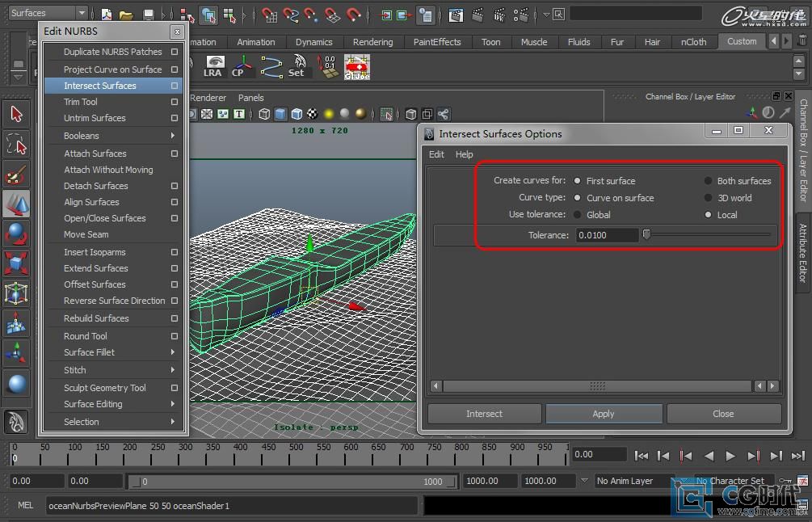Click the MEL command input field
The height and width of the screenshot is (522, 812).
click(x=232, y=505)
